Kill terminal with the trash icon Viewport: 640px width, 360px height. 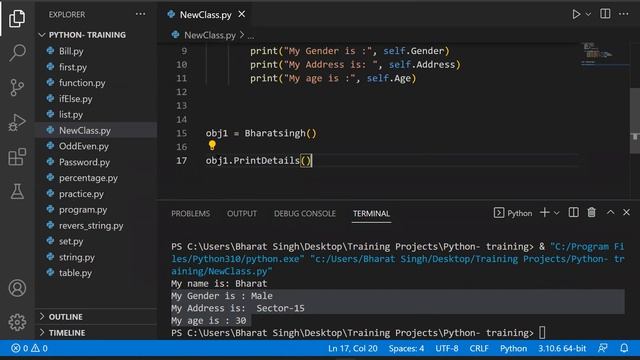[x=591, y=213]
